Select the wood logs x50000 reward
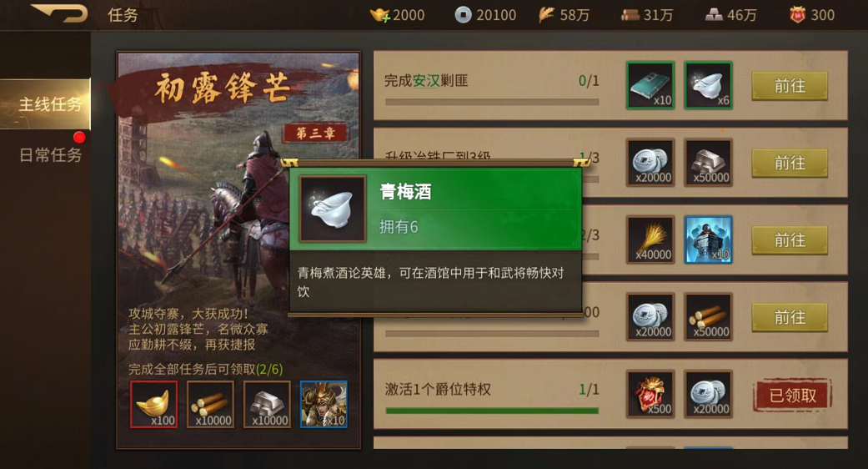This screenshot has height=469, width=868. coord(709,317)
